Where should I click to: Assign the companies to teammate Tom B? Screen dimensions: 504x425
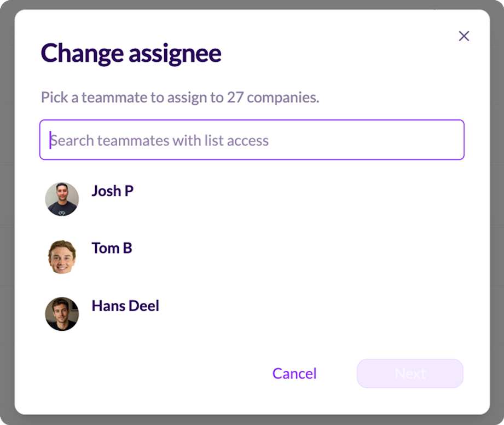point(252,257)
